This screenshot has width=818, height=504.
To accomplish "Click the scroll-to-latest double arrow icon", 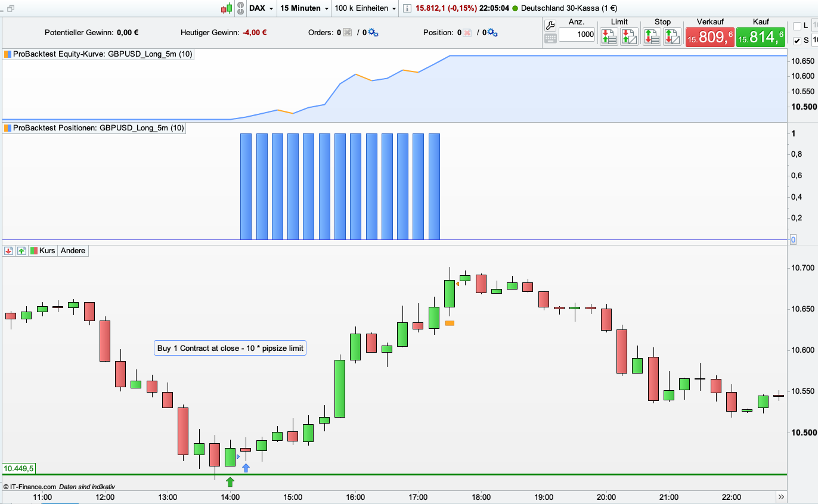I will coord(781,497).
